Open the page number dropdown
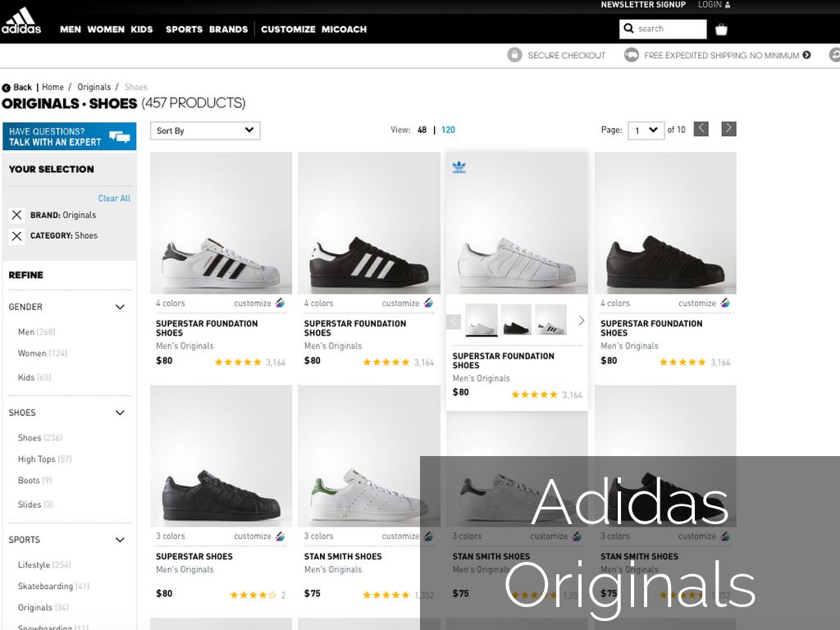Viewport: 840px width, 630px height. coord(646,130)
